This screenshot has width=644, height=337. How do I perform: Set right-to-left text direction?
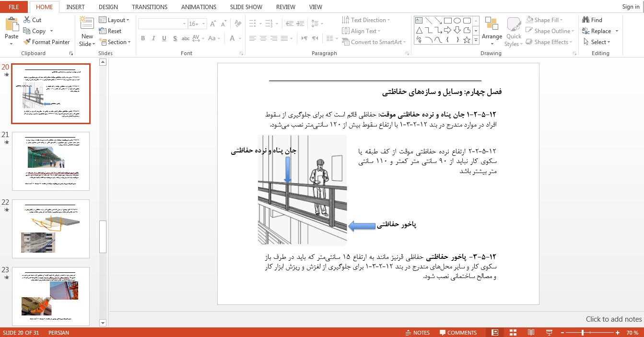315,38
